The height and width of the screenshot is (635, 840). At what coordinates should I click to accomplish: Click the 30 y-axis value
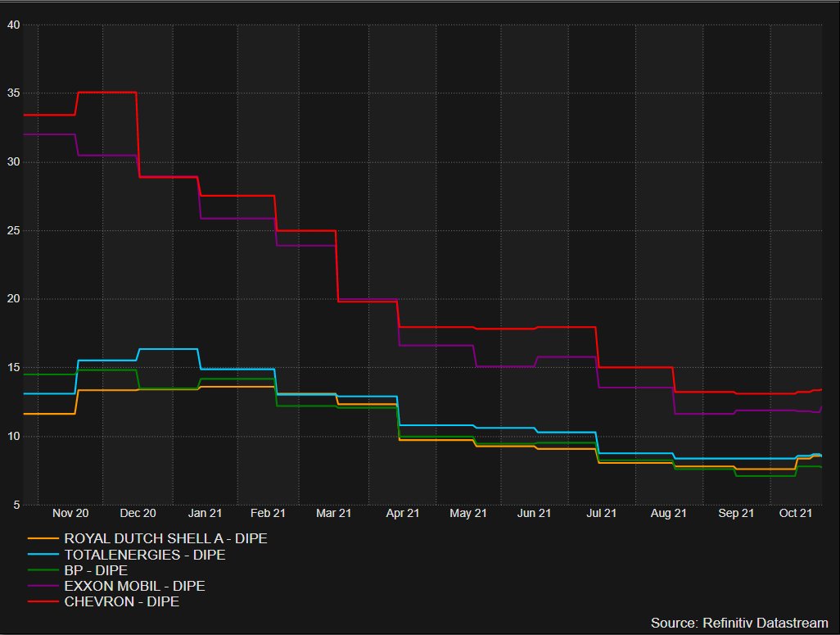click(x=13, y=162)
